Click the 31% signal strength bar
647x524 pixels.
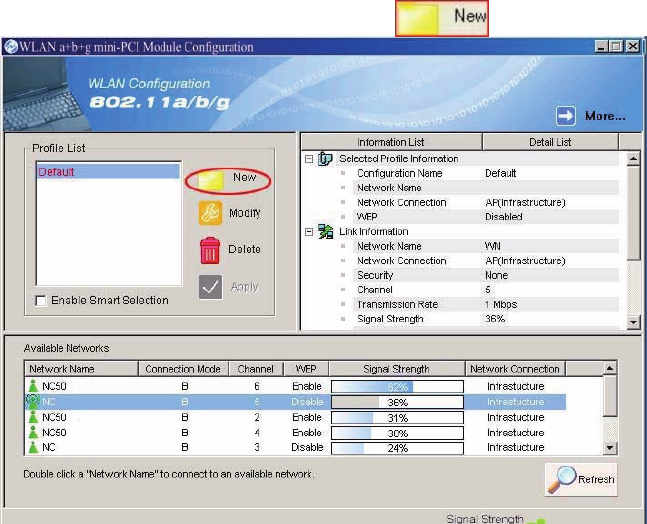click(x=397, y=418)
